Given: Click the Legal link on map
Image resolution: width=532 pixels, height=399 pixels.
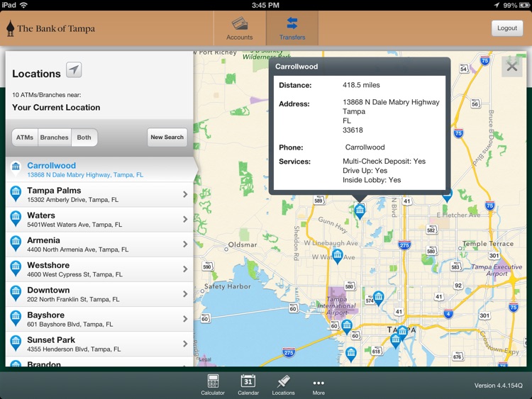Looking at the screenshot, I should tap(205, 359).
